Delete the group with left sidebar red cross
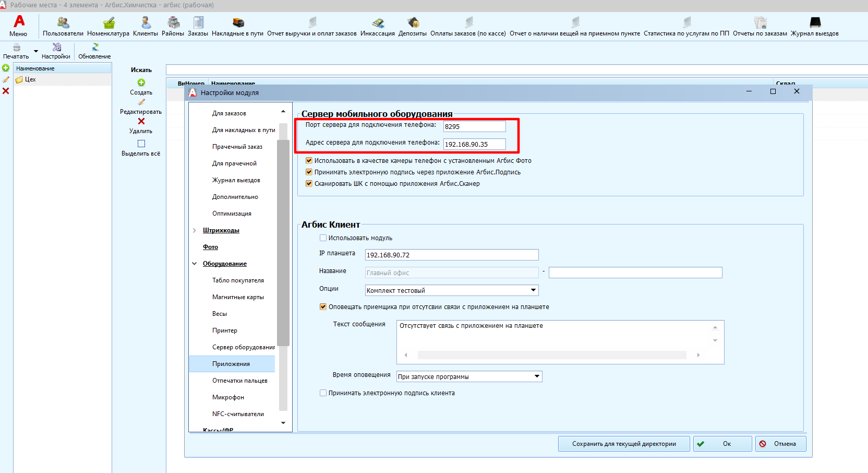Screen dimensions: 868x473 pyautogui.click(x=6, y=91)
